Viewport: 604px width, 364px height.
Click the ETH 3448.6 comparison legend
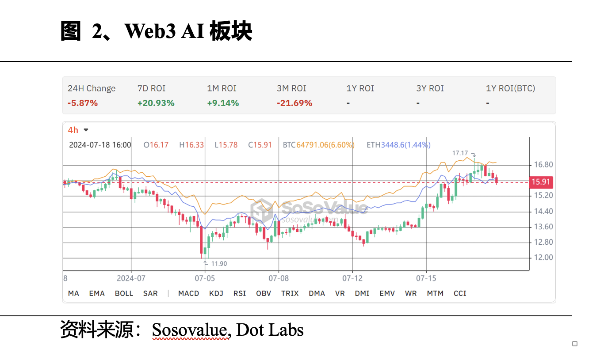(399, 144)
